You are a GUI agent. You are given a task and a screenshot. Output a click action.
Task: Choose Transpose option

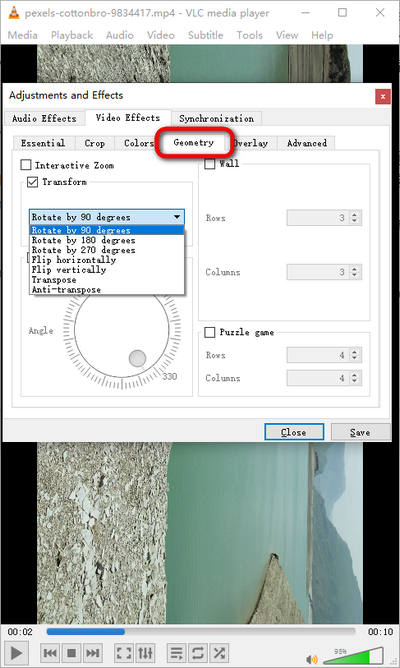tap(106, 279)
